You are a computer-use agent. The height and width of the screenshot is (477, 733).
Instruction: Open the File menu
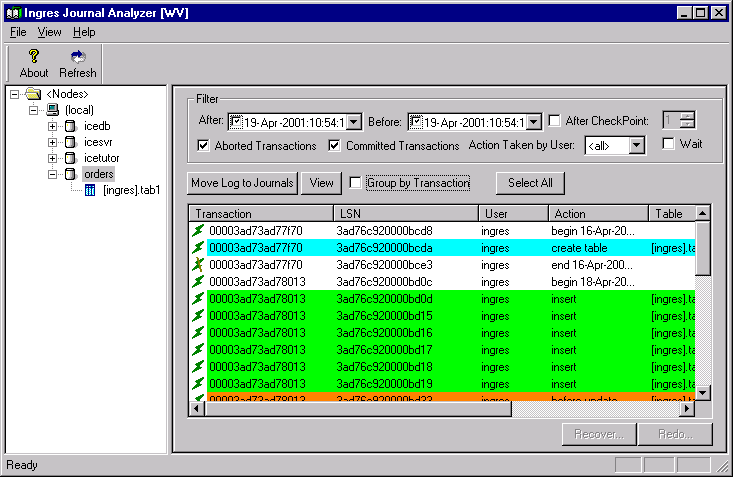[x=18, y=32]
